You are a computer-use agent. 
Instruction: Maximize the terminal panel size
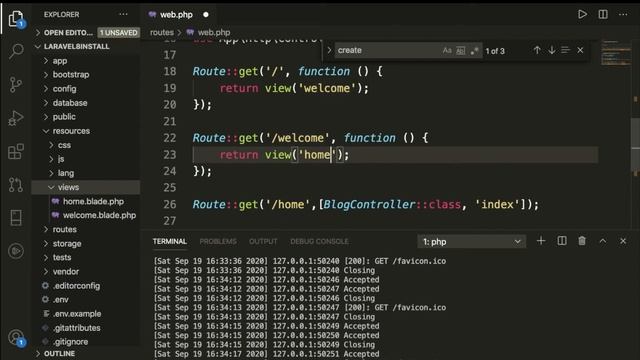pyautogui.click(x=603, y=241)
